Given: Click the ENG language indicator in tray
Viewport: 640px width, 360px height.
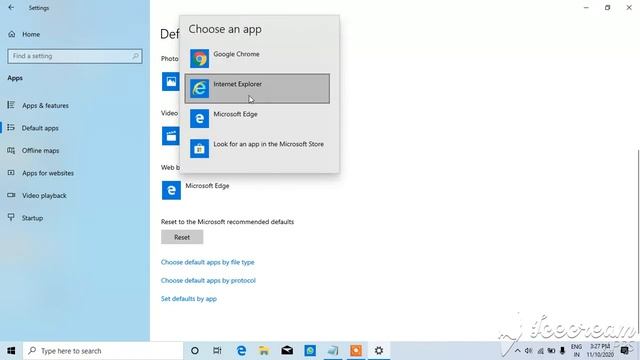Looking at the screenshot, I should [576, 351].
